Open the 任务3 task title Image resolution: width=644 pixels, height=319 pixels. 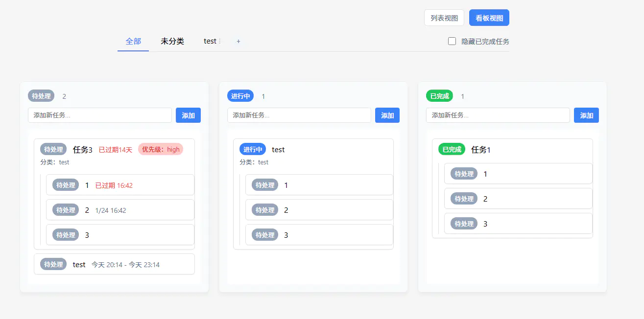[83, 150]
